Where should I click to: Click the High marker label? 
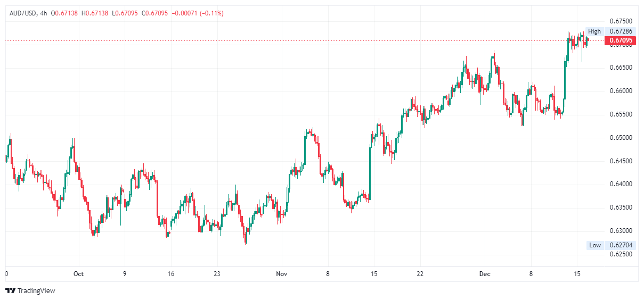[594, 31]
